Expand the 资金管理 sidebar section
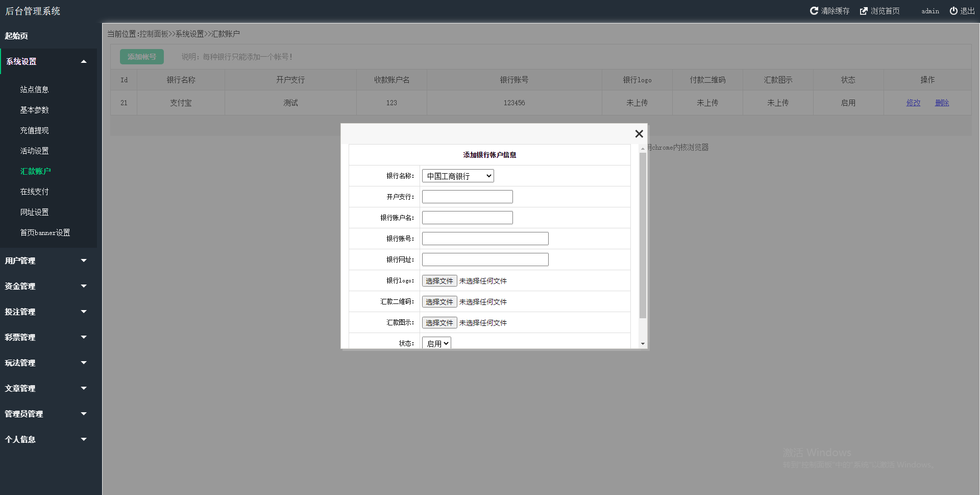 (84, 286)
